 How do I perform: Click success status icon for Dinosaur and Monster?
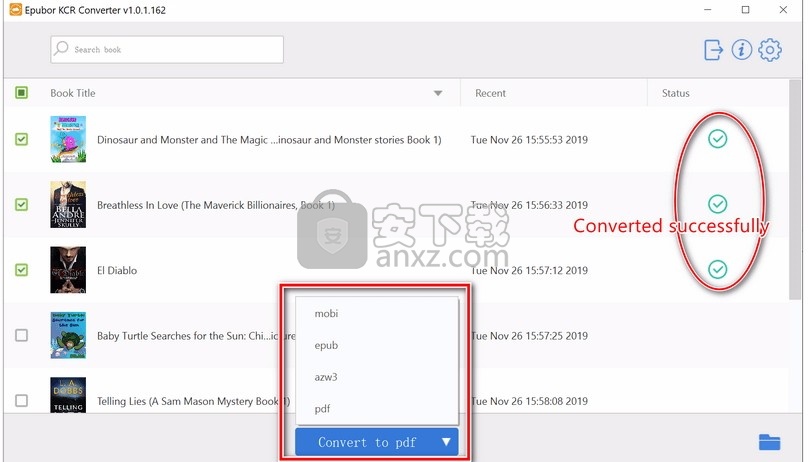[717, 138]
